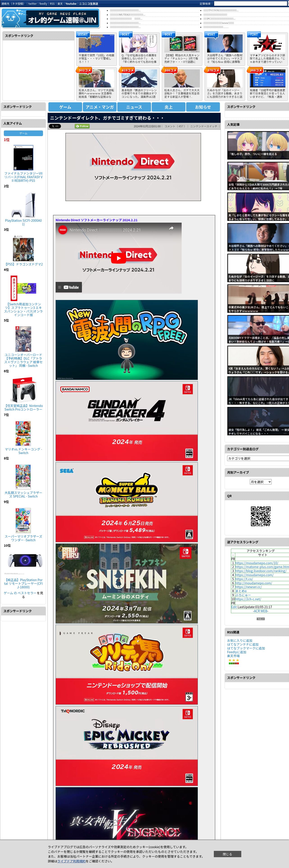Open the ゲーム navigation tab
The height and width of the screenshot is (868, 289).
click(x=65, y=107)
